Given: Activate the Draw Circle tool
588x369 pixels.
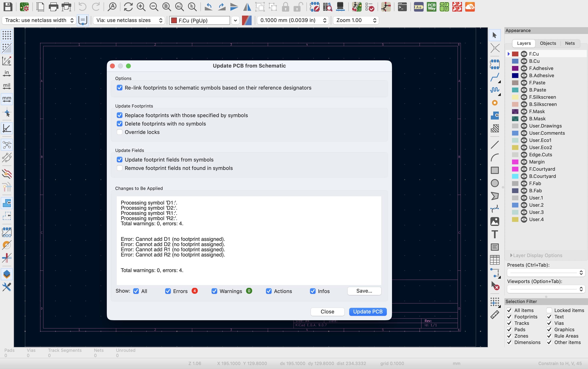Looking at the screenshot, I should pos(495,183).
